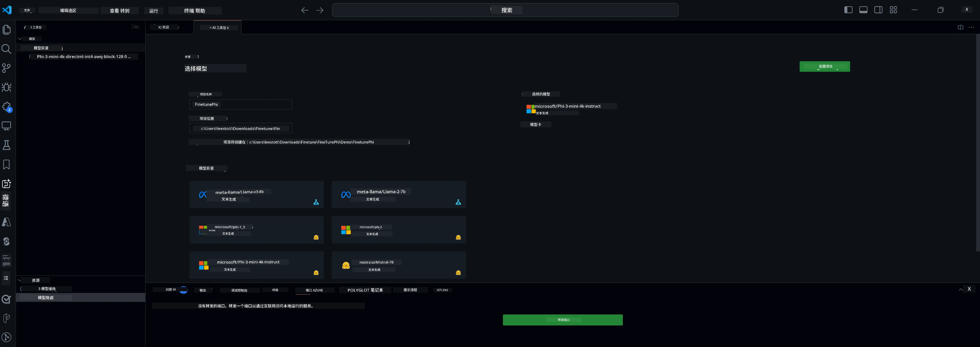Click the VS Code logo icon

pyautogui.click(x=7, y=10)
